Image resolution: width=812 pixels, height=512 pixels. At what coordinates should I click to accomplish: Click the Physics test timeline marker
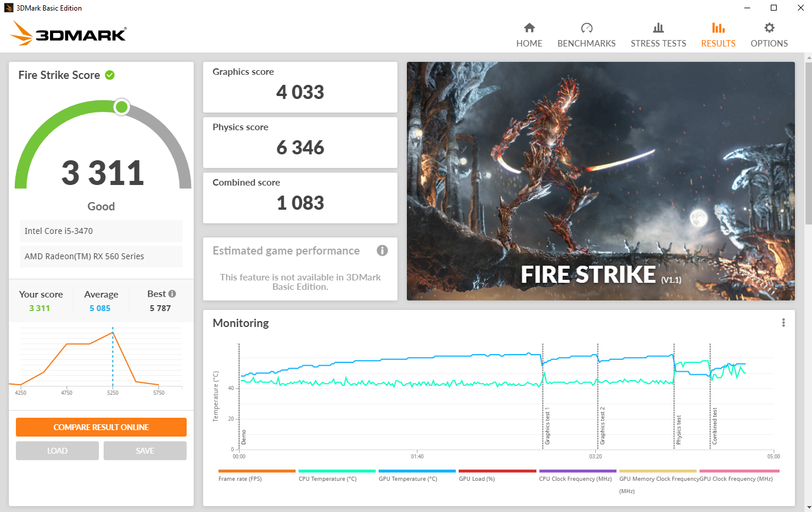678,430
